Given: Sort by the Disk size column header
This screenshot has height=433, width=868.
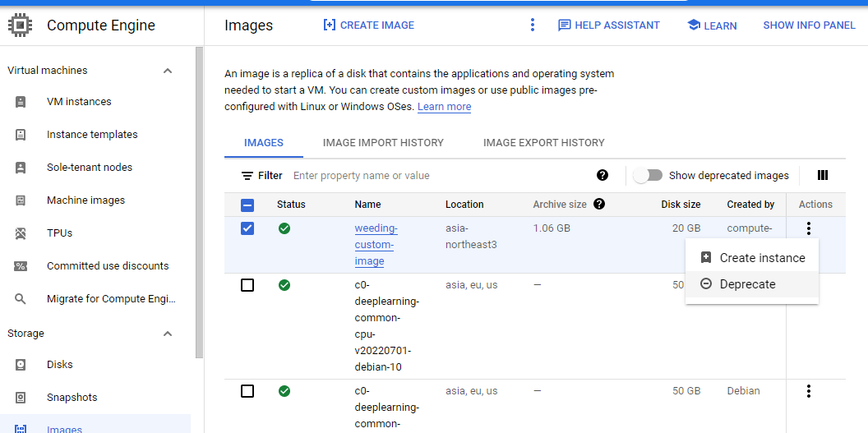Looking at the screenshot, I should click(681, 205).
